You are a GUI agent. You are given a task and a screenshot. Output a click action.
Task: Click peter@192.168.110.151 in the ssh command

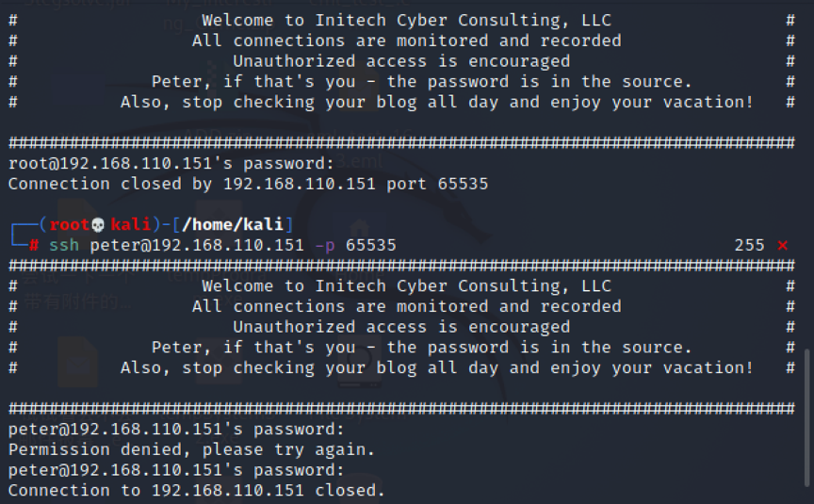(197, 245)
